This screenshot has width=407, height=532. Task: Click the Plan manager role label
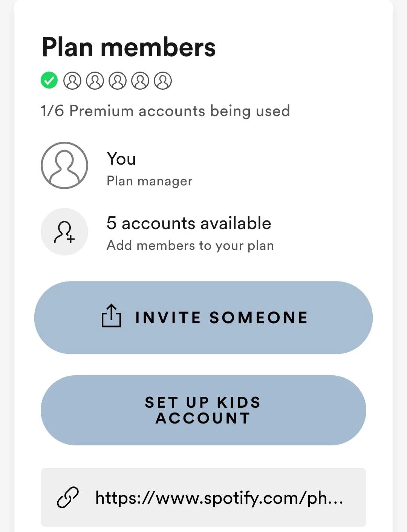150,181
